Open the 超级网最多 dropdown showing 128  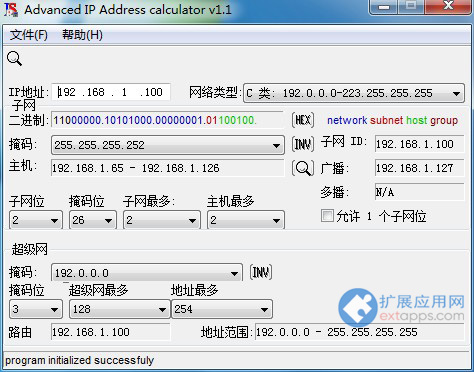(x=120, y=309)
